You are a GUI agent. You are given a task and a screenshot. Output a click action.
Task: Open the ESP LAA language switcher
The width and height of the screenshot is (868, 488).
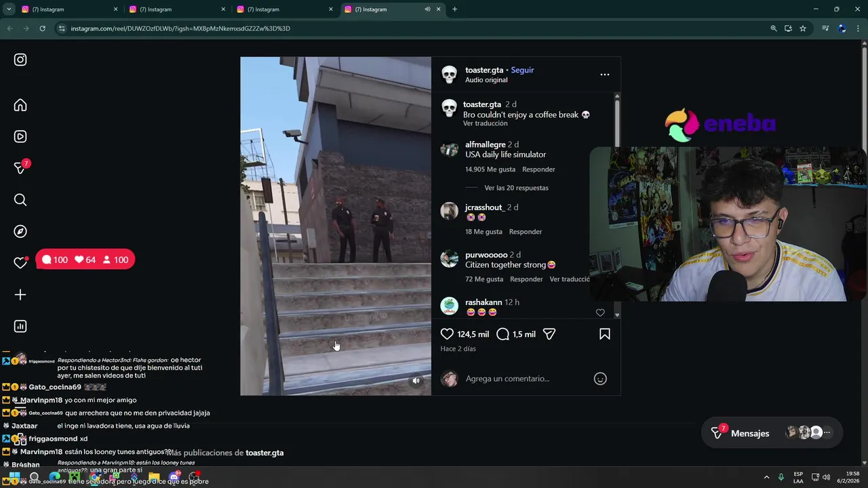798,477
